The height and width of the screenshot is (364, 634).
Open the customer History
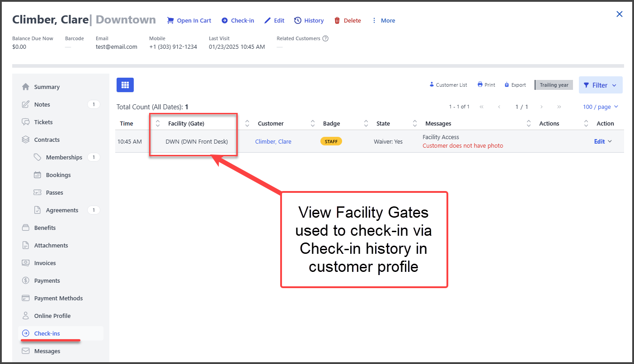tap(309, 20)
